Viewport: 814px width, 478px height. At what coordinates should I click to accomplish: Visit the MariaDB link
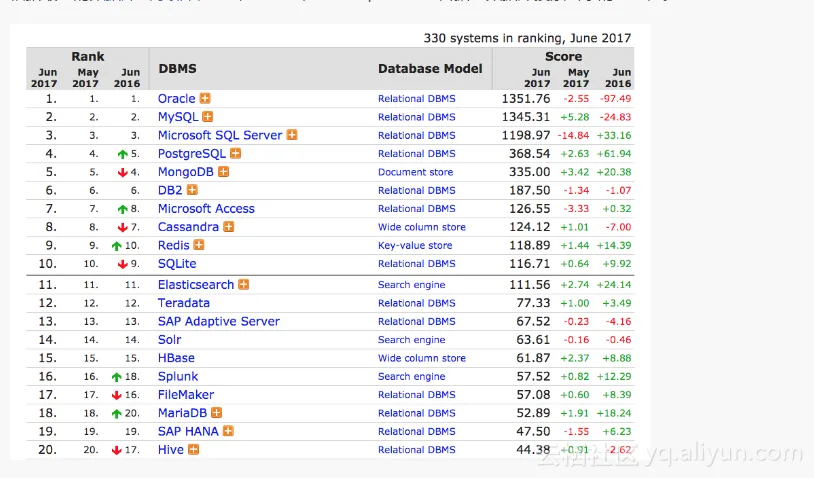182,413
